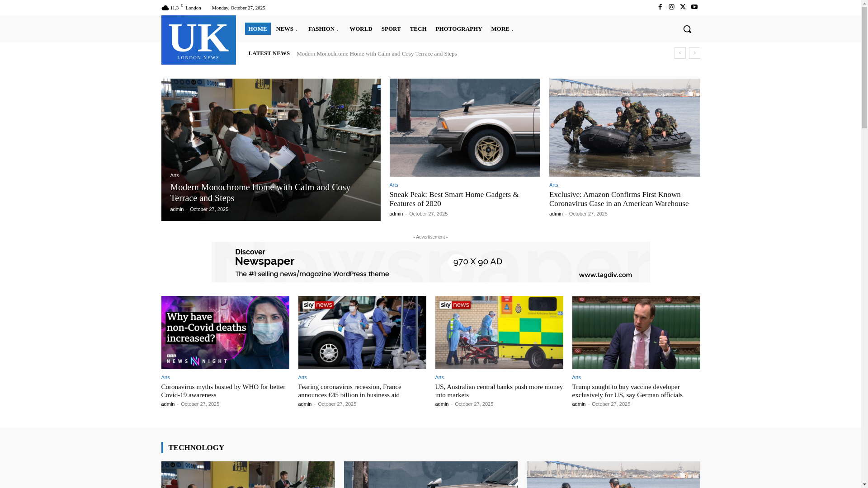The width and height of the screenshot is (868, 488).
Task: Open the Facebook social icon
Action: [660, 7]
